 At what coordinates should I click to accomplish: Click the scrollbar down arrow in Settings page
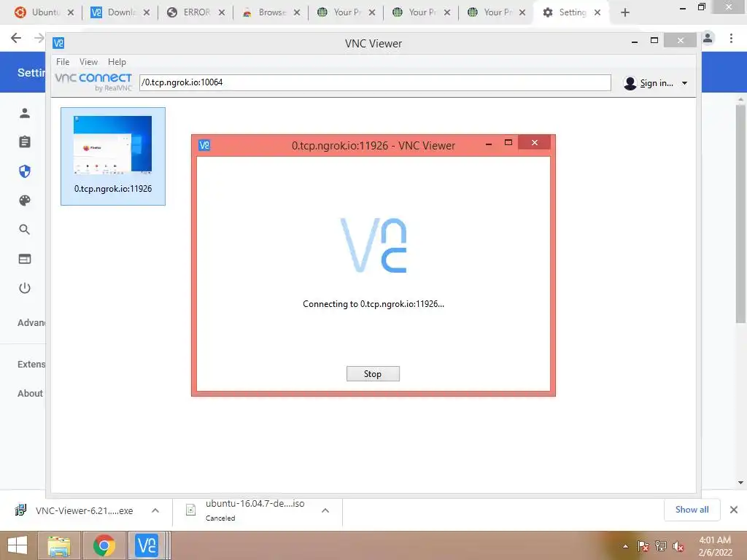[740, 483]
